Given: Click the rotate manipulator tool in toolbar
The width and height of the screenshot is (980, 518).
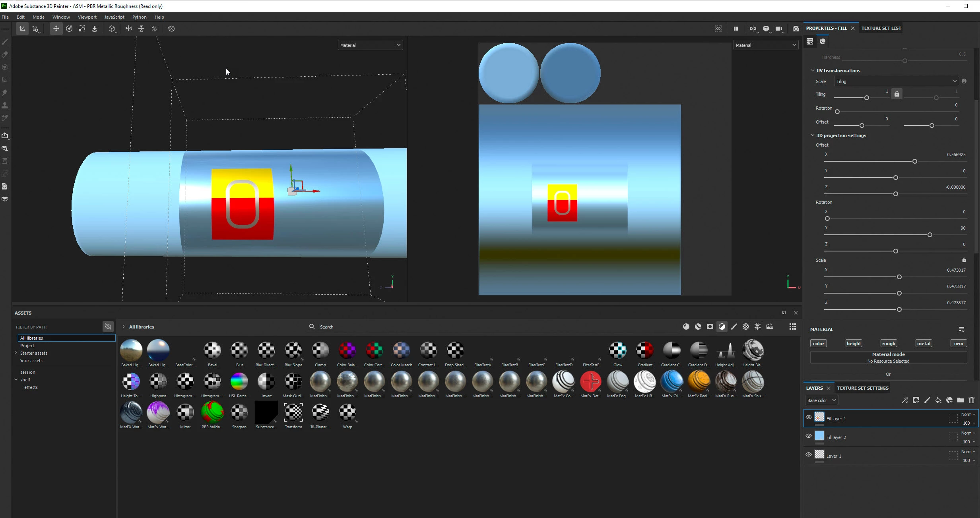Looking at the screenshot, I should tap(69, 29).
